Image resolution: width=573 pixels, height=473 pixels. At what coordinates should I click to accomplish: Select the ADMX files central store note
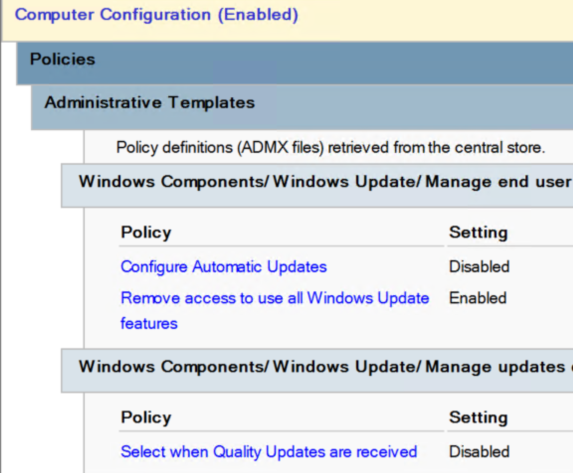(331, 148)
